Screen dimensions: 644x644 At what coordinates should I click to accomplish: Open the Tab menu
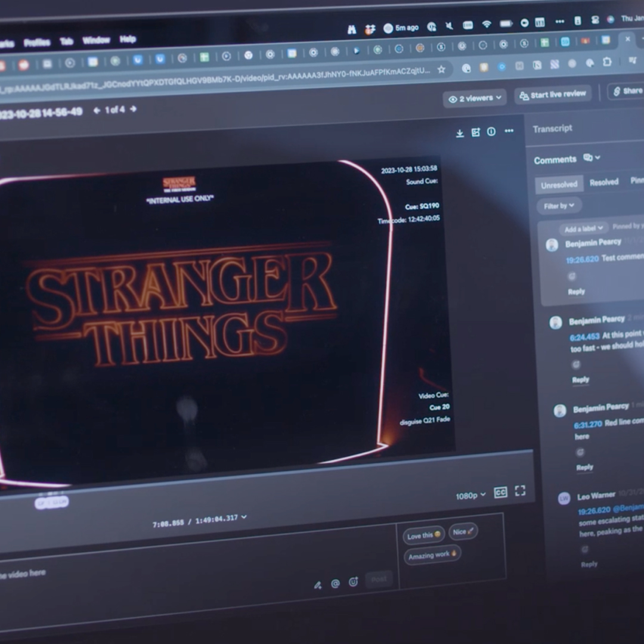67,41
